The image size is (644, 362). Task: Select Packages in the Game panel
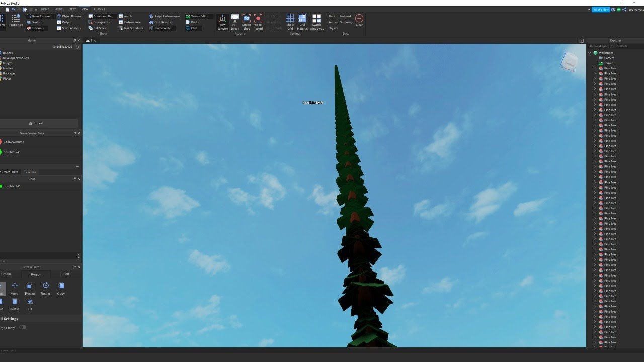click(x=9, y=73)
